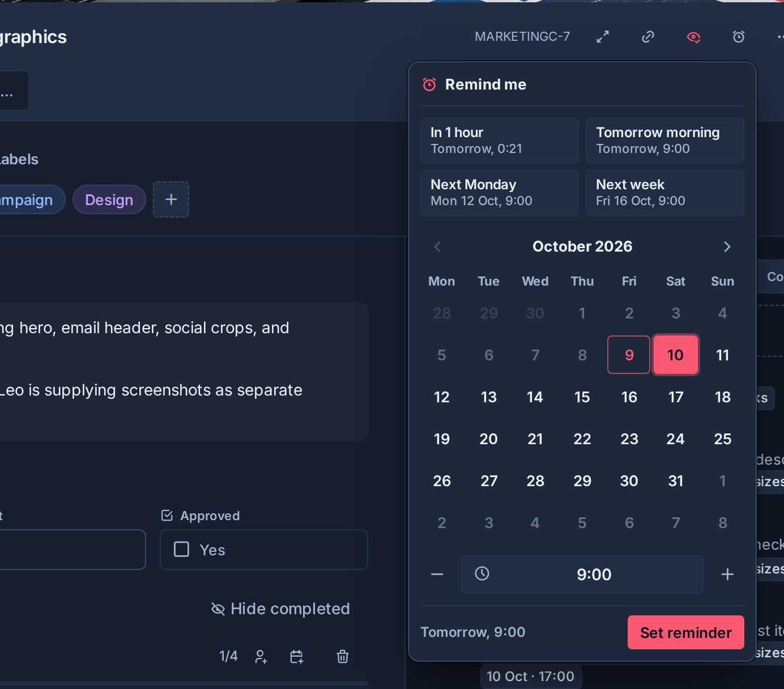
Task: Toggle Hide completed checklist items
Action: coord(280,609)
